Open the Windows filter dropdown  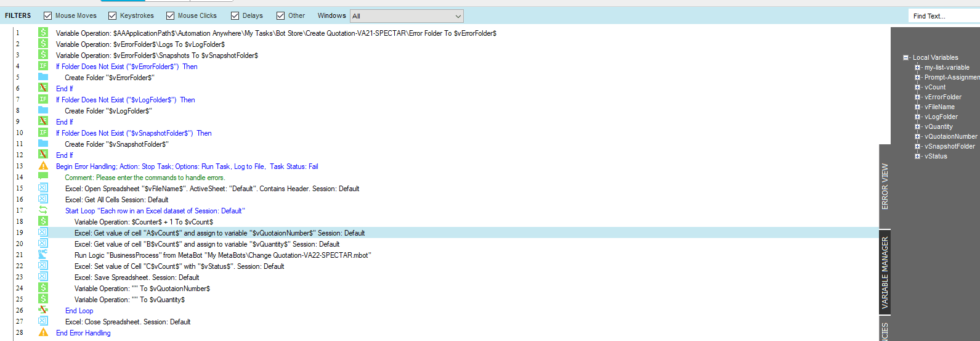(407, 16)
